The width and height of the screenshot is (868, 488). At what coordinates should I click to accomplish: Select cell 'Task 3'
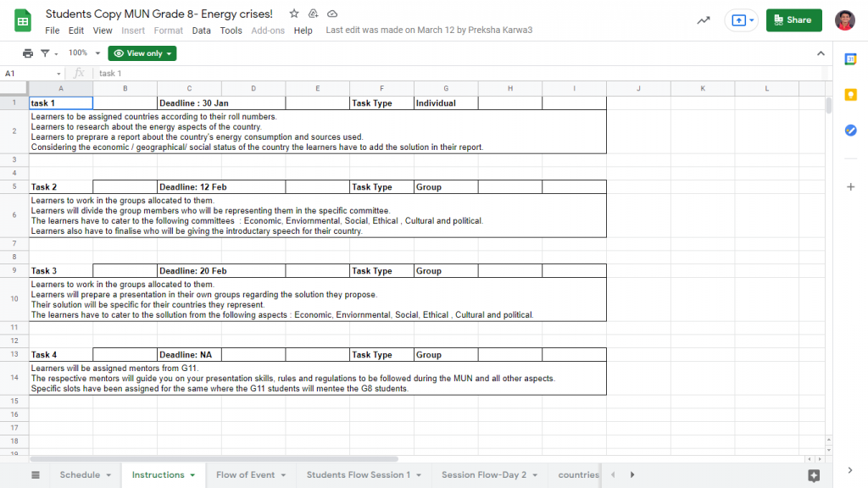point(61,271)
